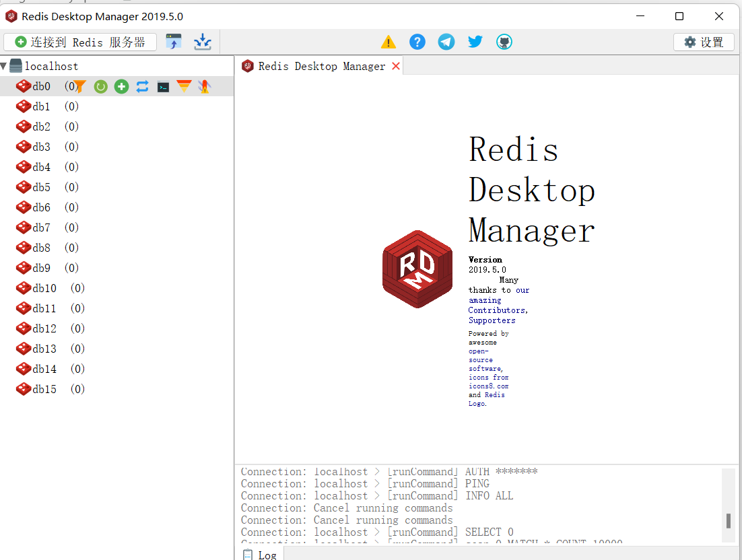Select db2 database row
The image size is (742, 560).
pos(116,127)
